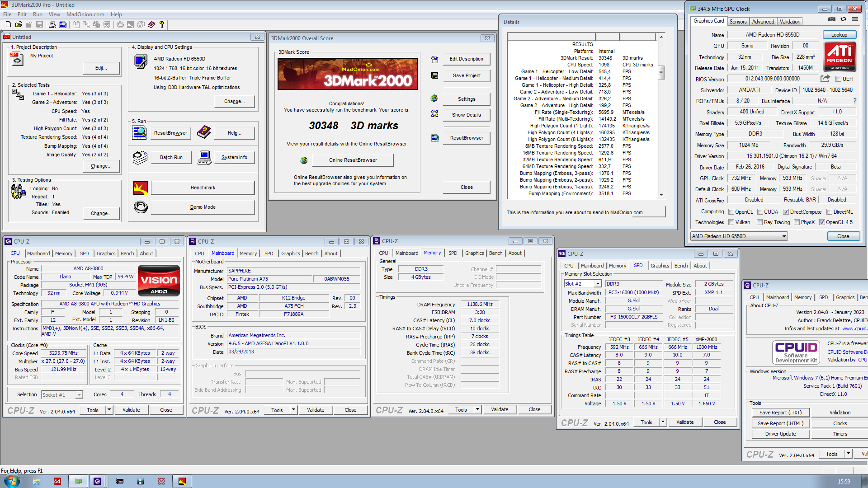Image resolution: width=868 pixels, height=488 pixels.
Task: Switch to Graphics tab in CPU-Z Memory window
Action: coord(474,253)
